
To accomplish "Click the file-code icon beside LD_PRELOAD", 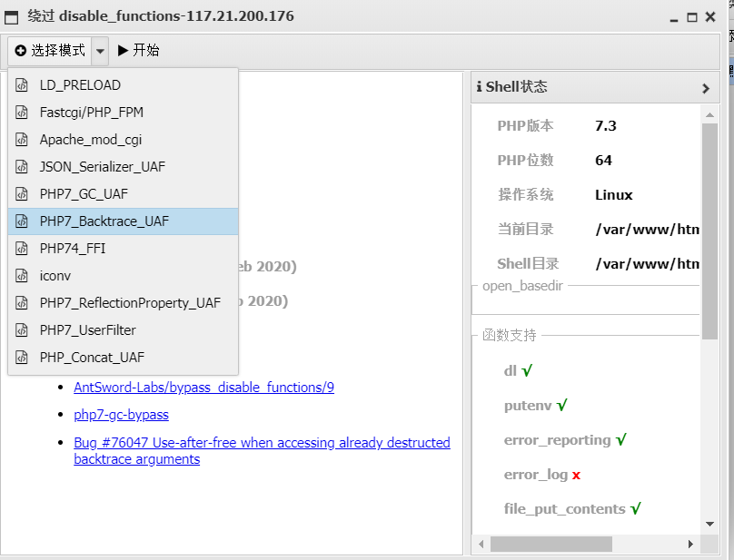I will point(23,85).
